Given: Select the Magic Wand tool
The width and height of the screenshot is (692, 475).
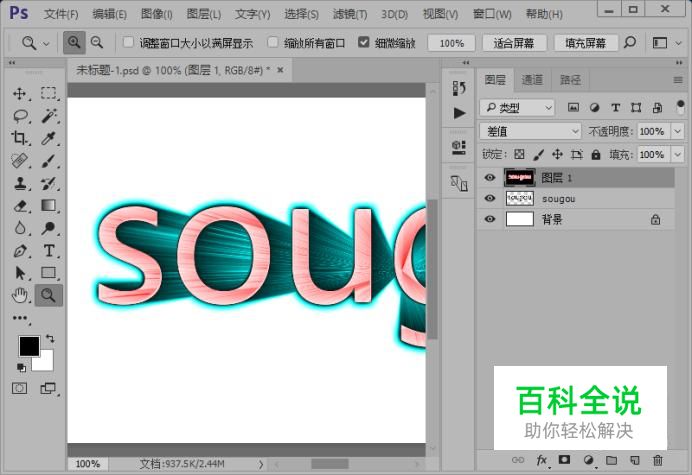Looking at the screenshot, I should [x=49, y=116].
